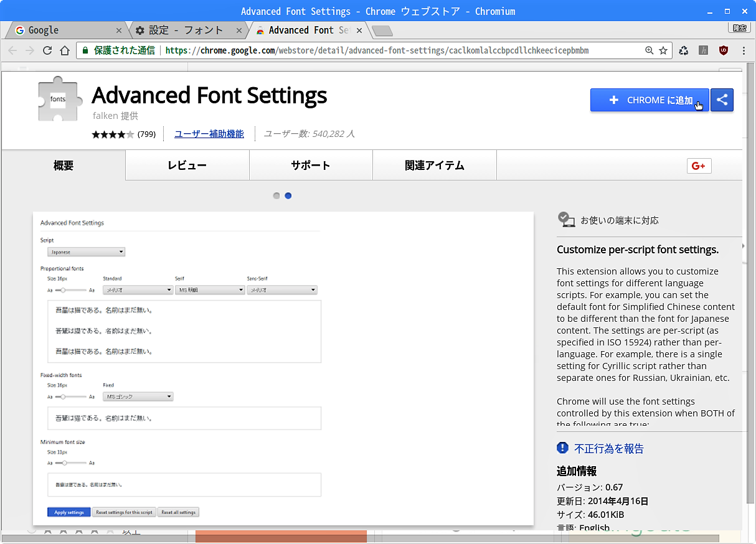The height and width of the screenshot is (544, 756).
Task: Click the サイズ: 46.01KiB text
Action: [x=590, y=515]
